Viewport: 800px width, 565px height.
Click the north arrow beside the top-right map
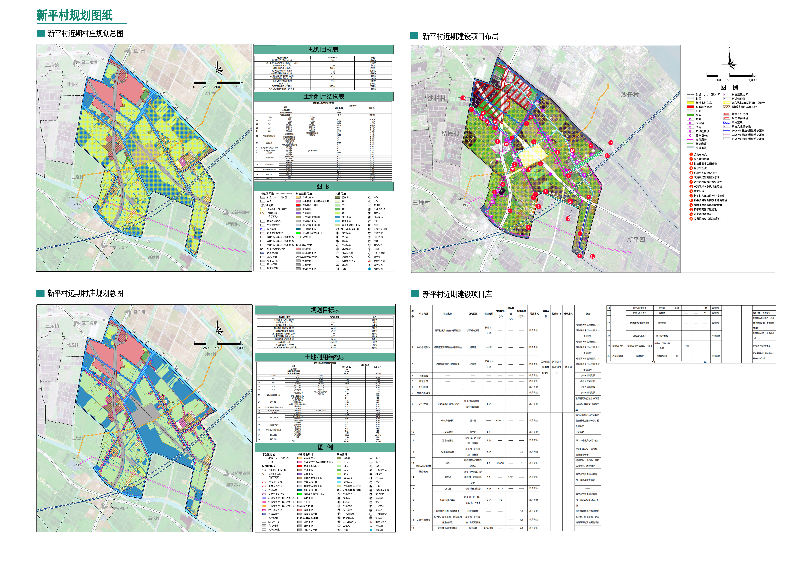(731, 60)
